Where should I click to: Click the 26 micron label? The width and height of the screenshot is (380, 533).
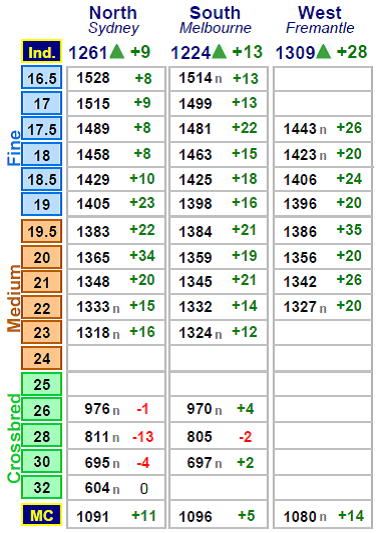click(x=41, y=410)
